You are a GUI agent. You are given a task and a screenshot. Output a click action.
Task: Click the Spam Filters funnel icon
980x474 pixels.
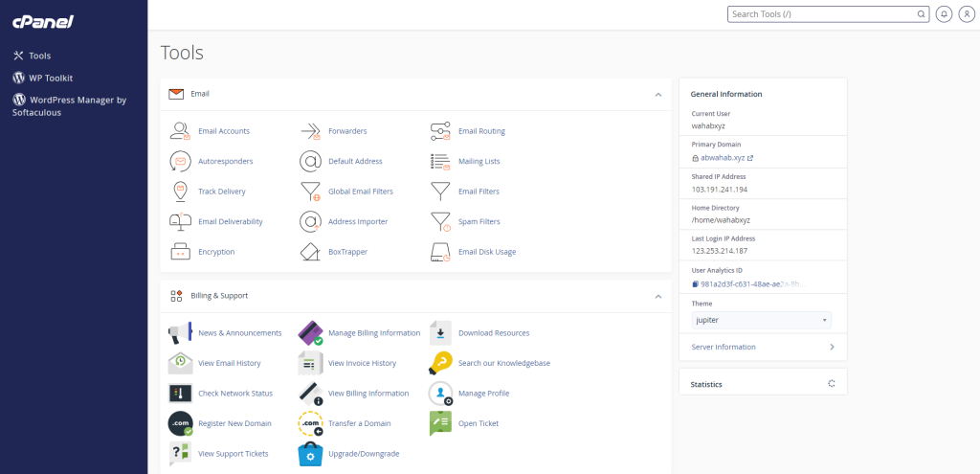tap(440, 221)
